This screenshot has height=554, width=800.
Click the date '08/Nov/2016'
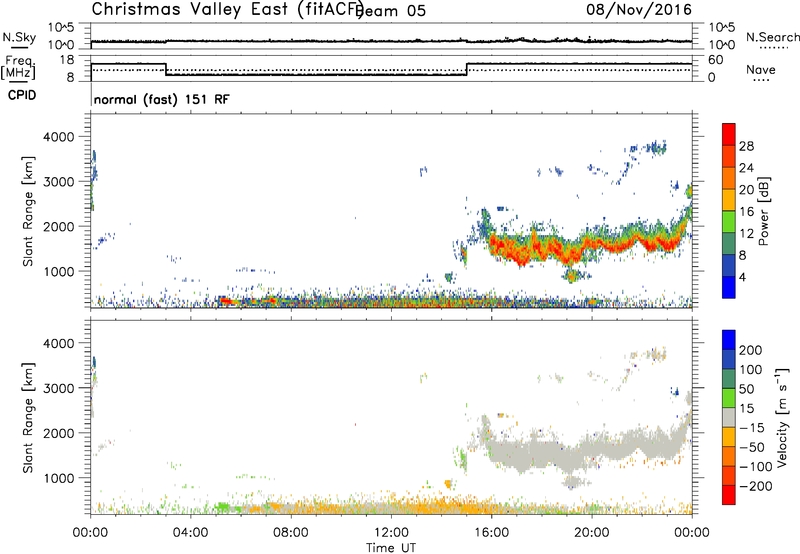pos(639,10)
